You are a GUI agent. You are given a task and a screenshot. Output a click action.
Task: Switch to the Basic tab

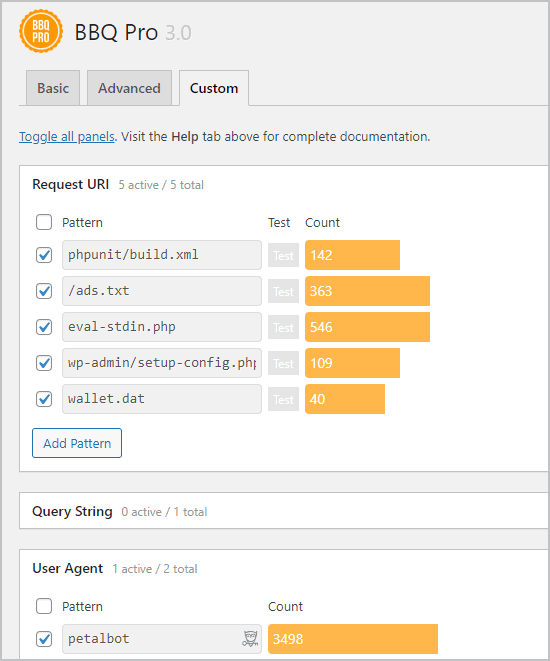[53, 88]
